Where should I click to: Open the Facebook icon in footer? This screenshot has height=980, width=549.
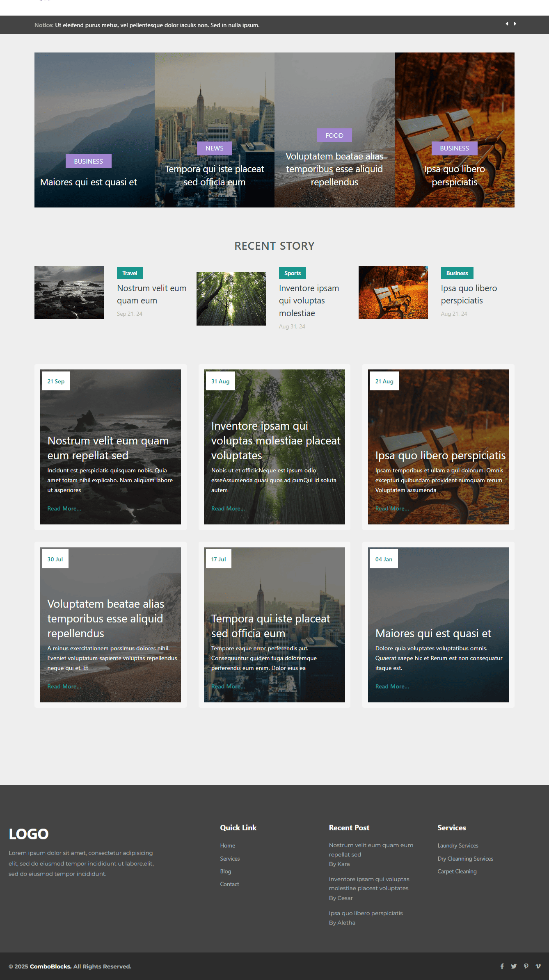click(x=502, y=966)
